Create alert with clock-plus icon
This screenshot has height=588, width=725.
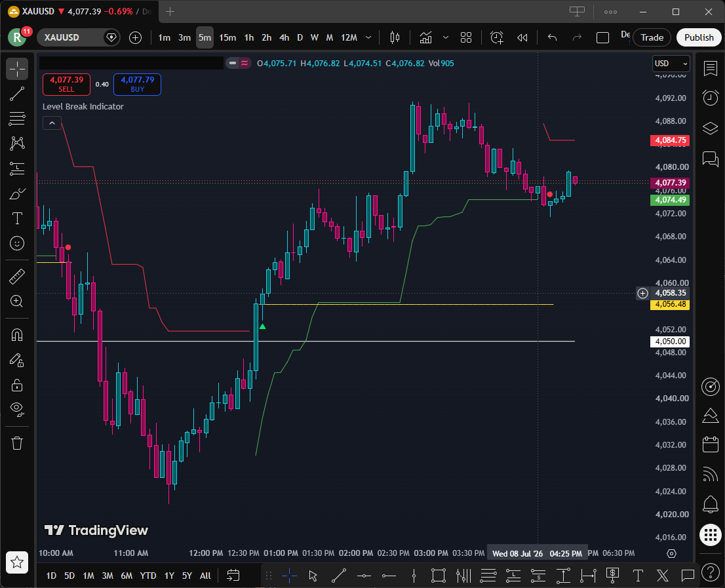(x=497, y=37)
